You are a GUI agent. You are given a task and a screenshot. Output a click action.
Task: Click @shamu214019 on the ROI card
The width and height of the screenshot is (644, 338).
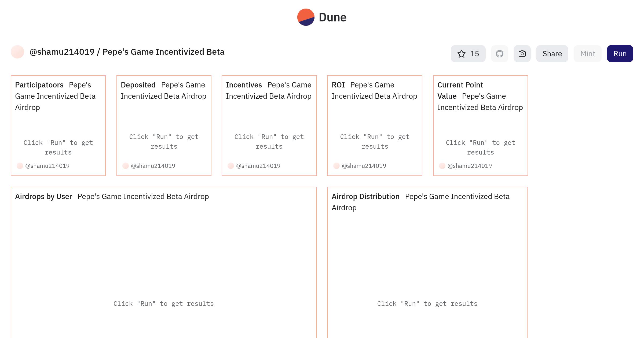pos(364,166)
